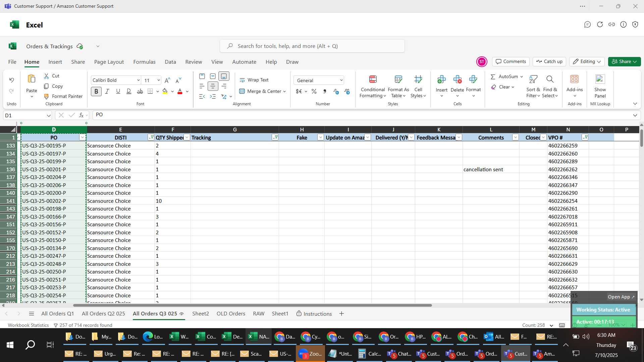Toggle Wrap Text

[x=254, y=80]
